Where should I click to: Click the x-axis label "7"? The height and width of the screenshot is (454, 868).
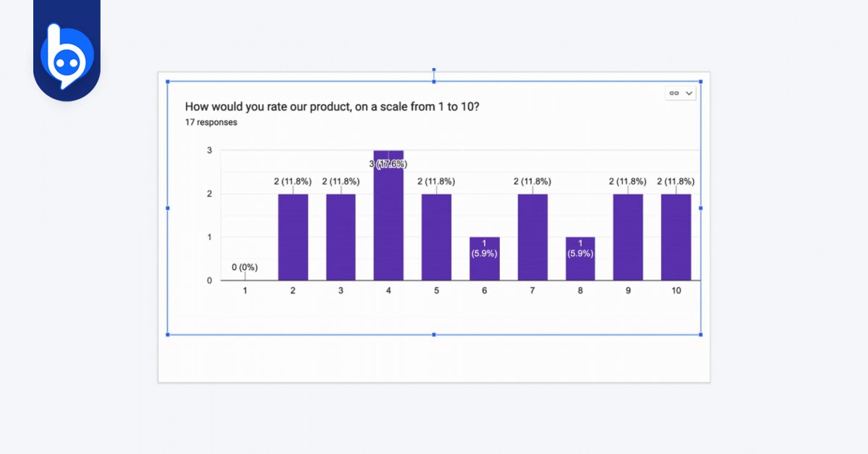coord(532,291)
